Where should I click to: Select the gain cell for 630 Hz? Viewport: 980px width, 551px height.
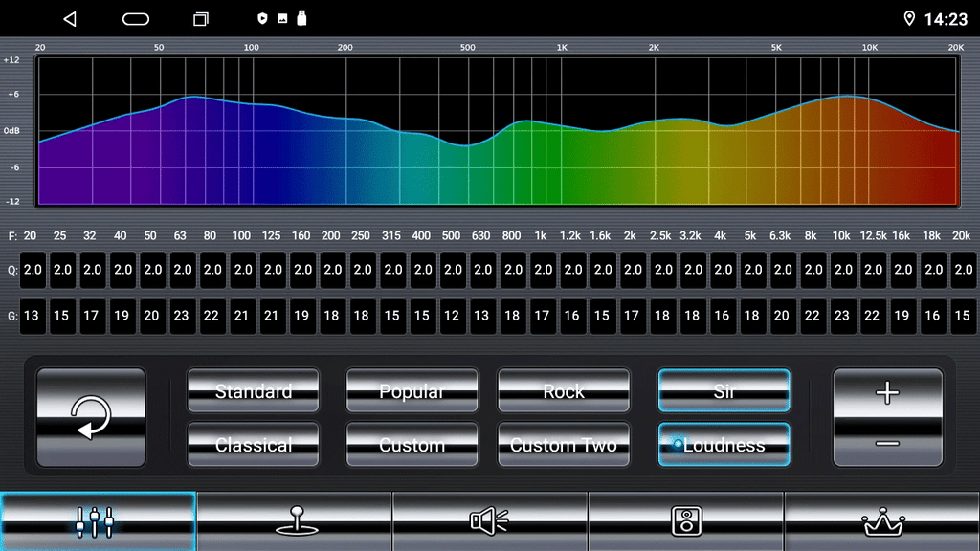(x=482, y=316)
